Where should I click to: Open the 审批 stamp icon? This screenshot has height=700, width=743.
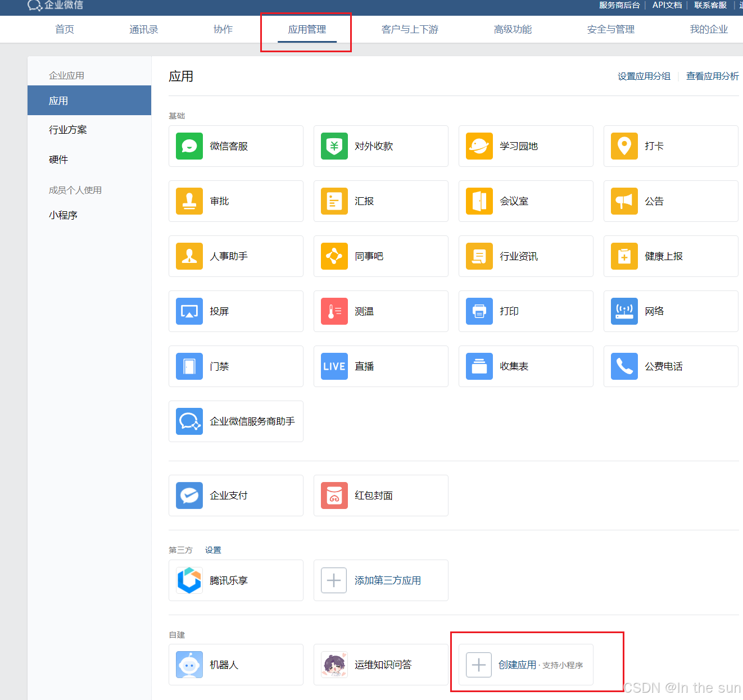pyautogui.click(x=189, y=201)
